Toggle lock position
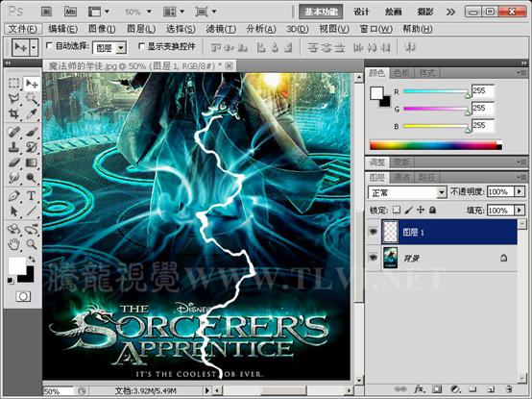 point(421,210)
